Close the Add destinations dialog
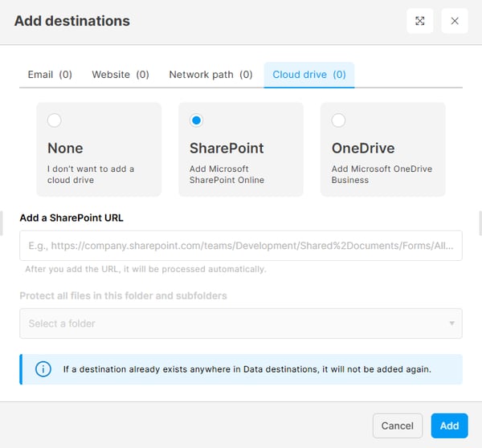Viewport: 482px width, 448px height. point(455,21)
